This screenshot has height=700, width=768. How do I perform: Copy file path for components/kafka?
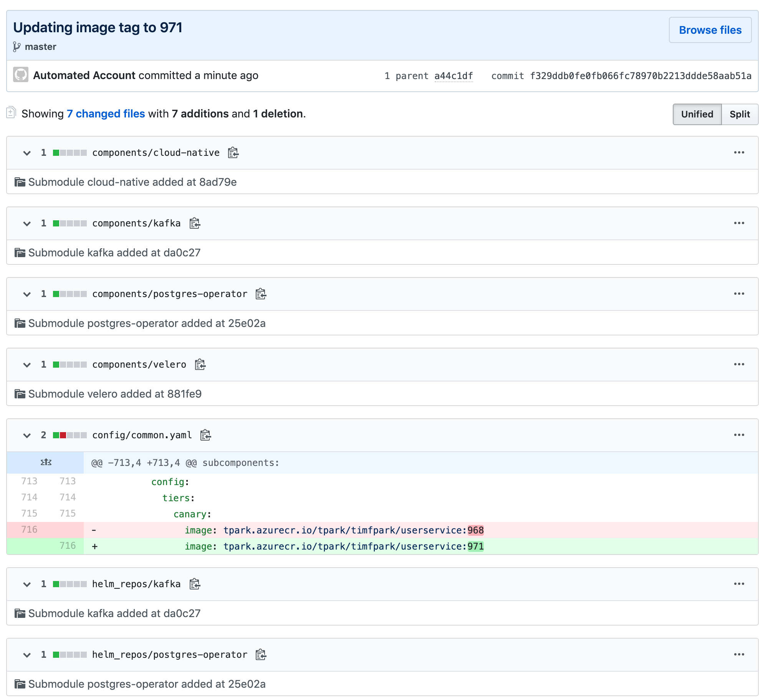195,223
